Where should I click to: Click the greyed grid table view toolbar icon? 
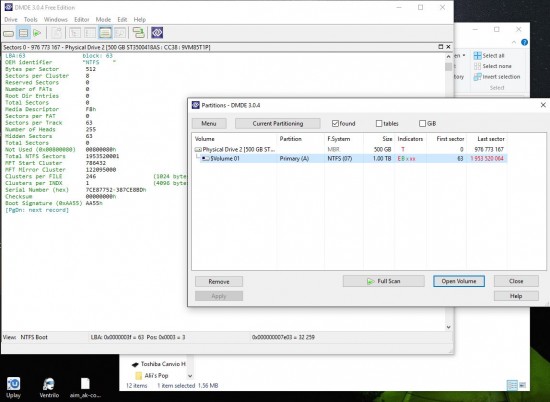[x=90, y=33]
